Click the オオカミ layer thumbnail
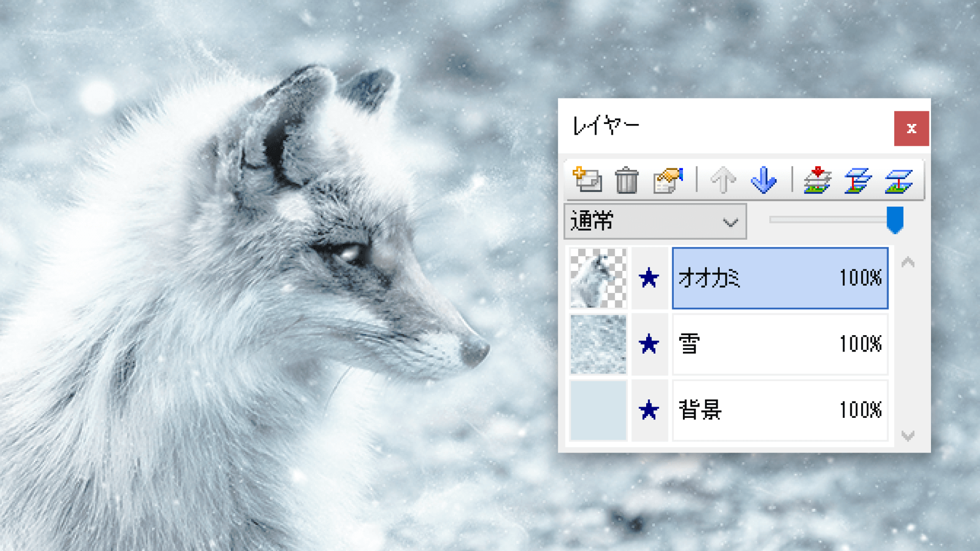The width and height of the screenshot is (980, 551). pyautogui.click(x=598, y=278)
